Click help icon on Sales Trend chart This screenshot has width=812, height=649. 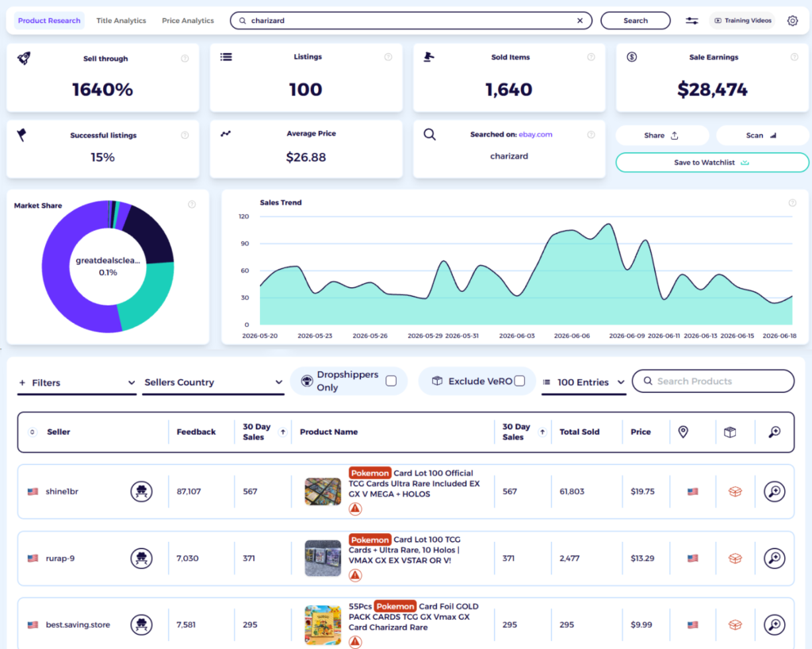click(792, 203)
